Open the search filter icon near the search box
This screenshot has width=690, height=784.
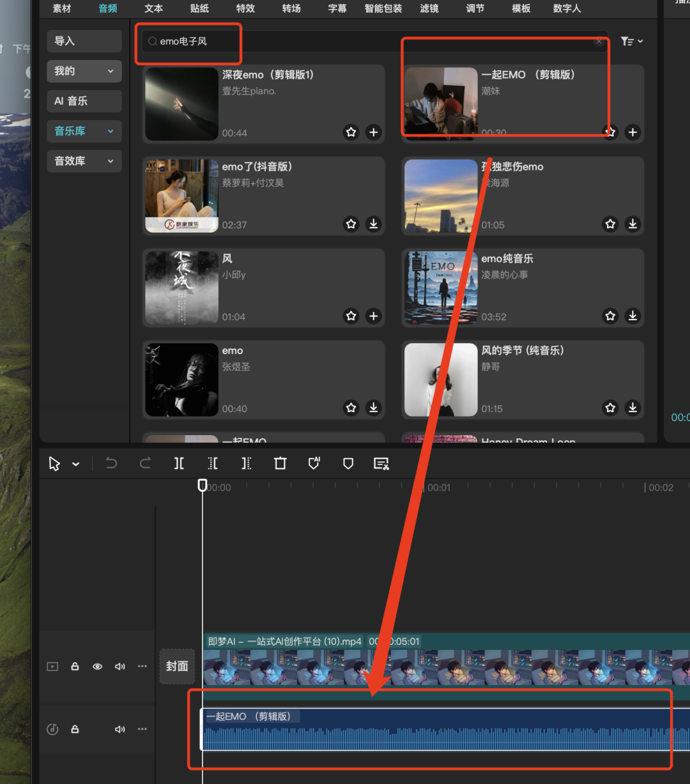click(627, 41)
